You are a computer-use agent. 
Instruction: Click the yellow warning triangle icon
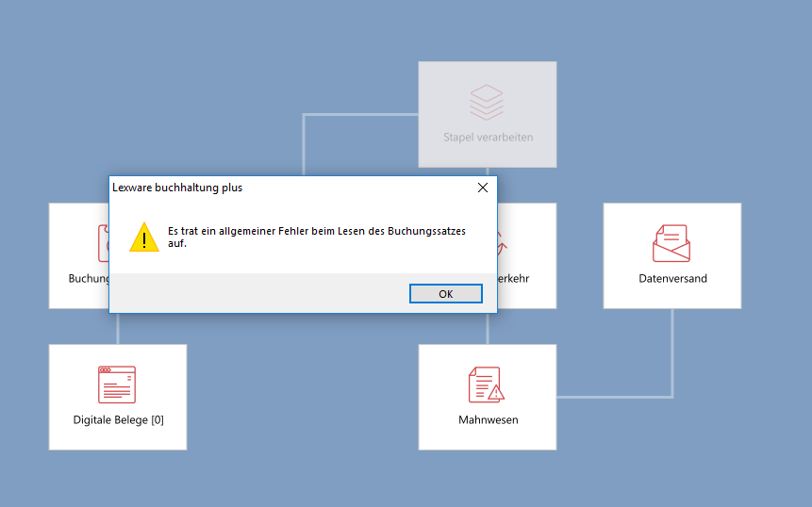click(144, 237)
